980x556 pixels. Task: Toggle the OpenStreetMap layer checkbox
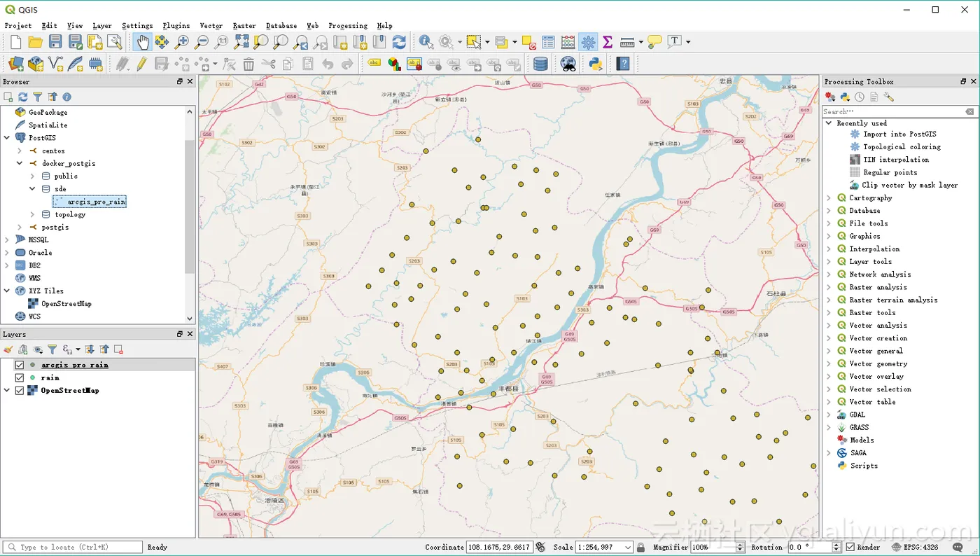[x=20, y=390]
